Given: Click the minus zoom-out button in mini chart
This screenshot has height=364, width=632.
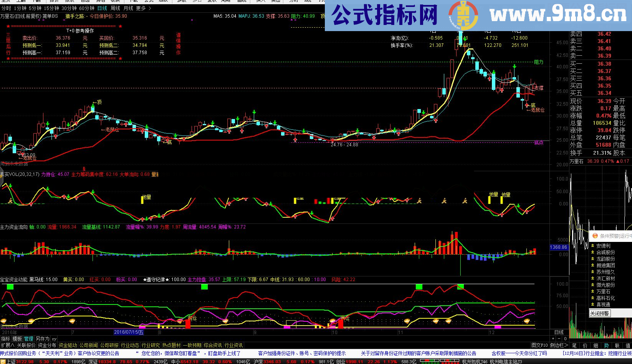Looking at the screenshot, I should tap(559, 339).
